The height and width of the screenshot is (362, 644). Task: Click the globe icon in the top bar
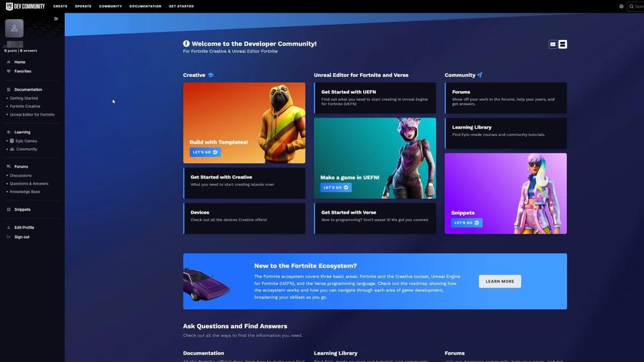(621, 6)
